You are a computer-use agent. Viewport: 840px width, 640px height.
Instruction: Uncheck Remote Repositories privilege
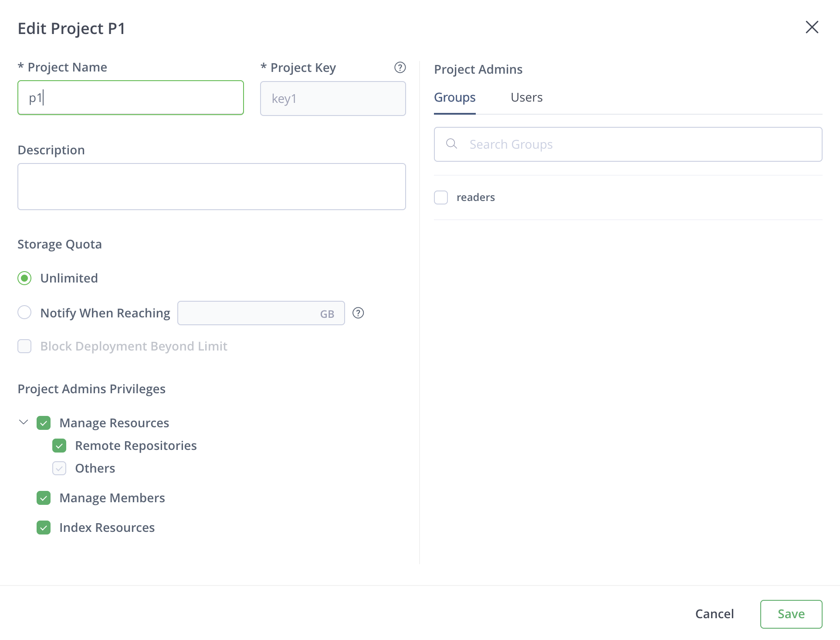pos(59,446)
